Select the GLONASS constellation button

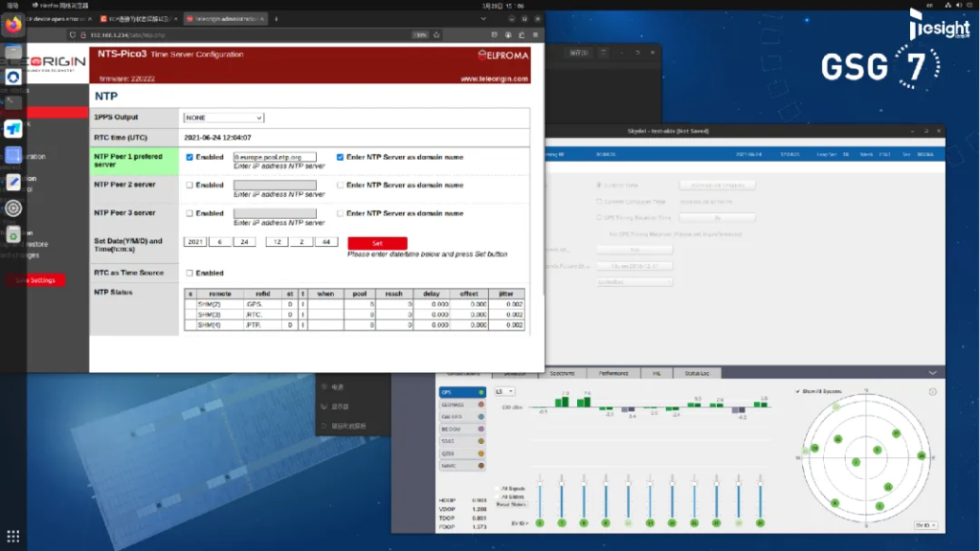(462, 405)
